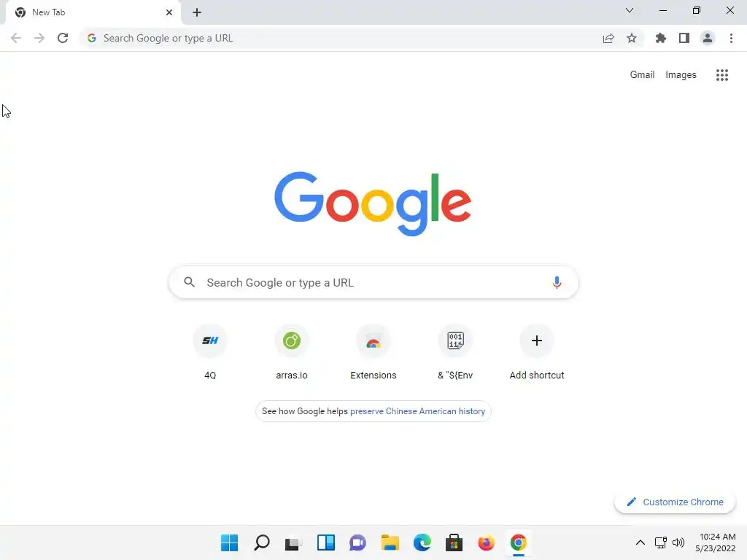This screenshot has width=747, height=560.
Task: Click the forward navigation arrow
Action: pyautogui.click(x=39, y=38)
